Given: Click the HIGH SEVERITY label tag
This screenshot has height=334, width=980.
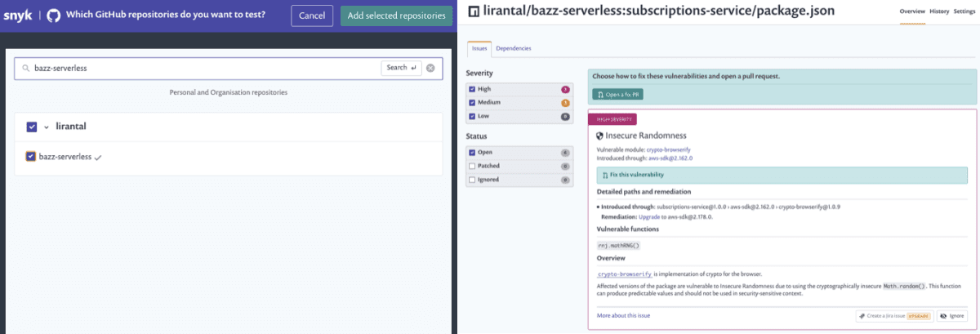Looking at the screenshot, I should click(612, 119).
